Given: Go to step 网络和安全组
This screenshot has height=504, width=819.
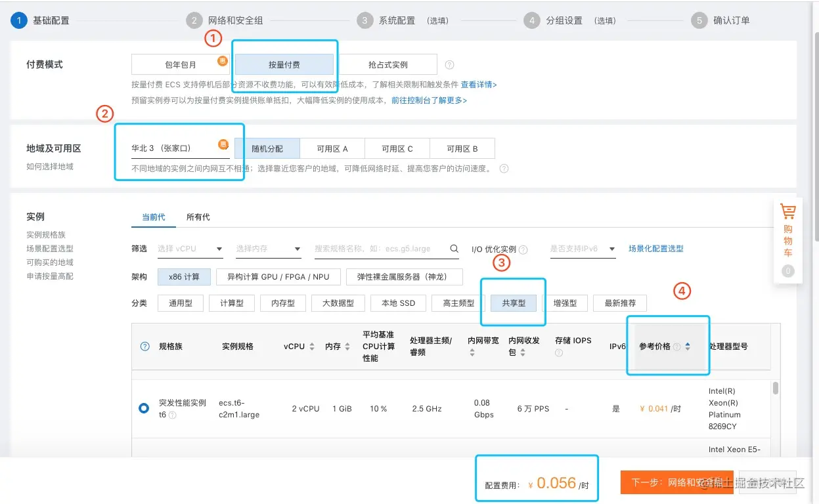Looking at the screenshot, I should pyautogui.click(x=225, y=20).
